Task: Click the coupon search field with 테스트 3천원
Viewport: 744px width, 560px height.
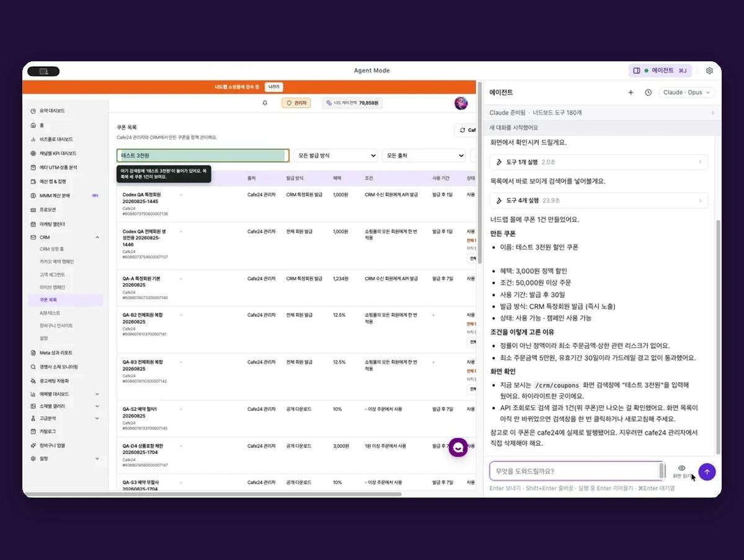Action: 203,155
